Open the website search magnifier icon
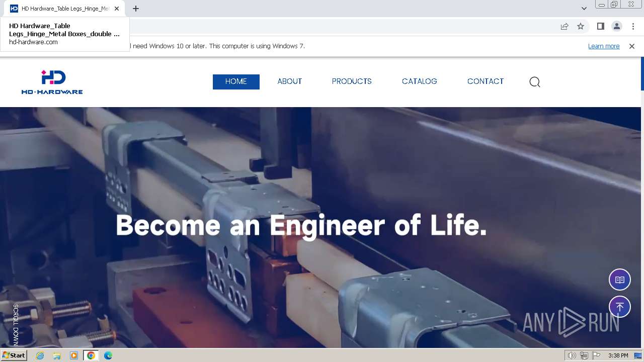 (x=535, y=82)
